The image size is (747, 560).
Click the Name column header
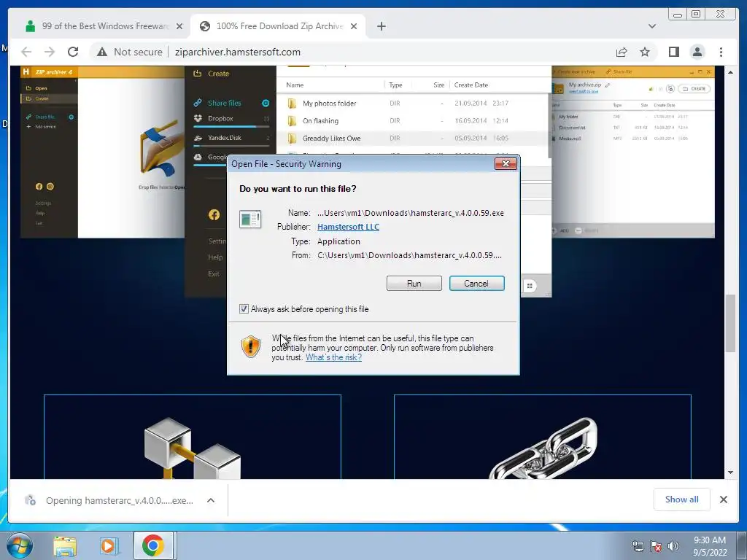click(295, 85)
